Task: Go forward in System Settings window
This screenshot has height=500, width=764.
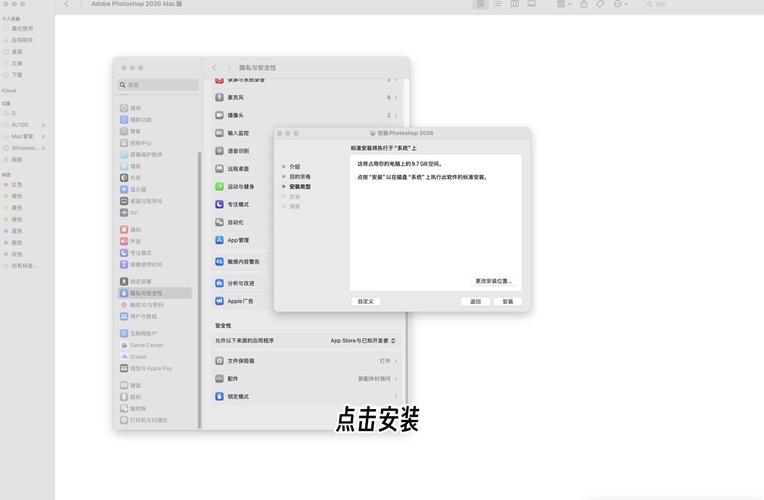Action: coord(229,68)
